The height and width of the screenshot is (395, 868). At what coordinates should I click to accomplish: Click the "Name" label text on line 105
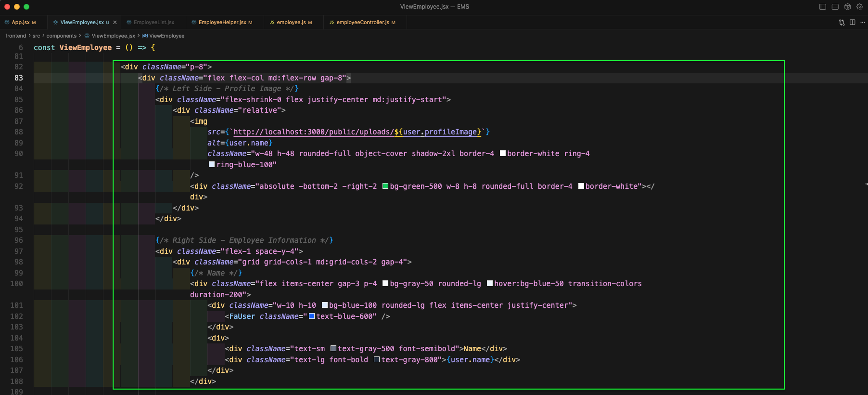point(472,348)
